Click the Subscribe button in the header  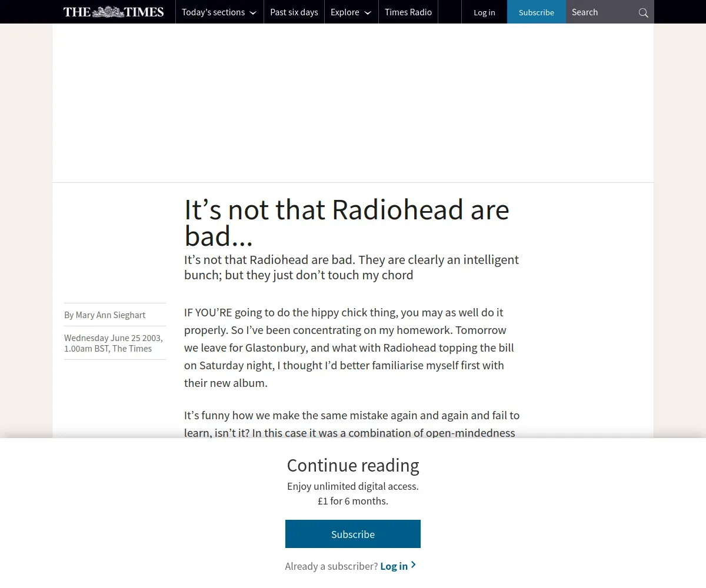537,12
